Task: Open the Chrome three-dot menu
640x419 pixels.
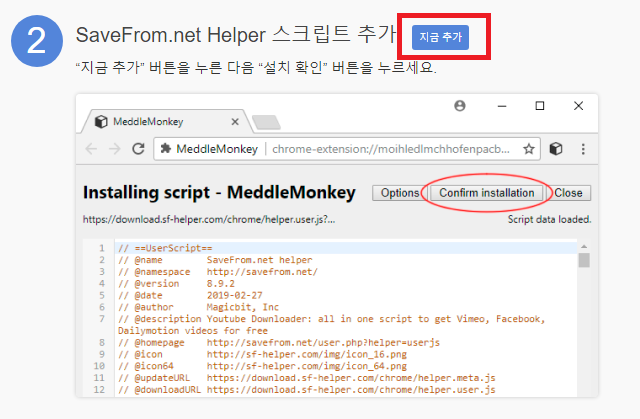Action: coord(583,149)
